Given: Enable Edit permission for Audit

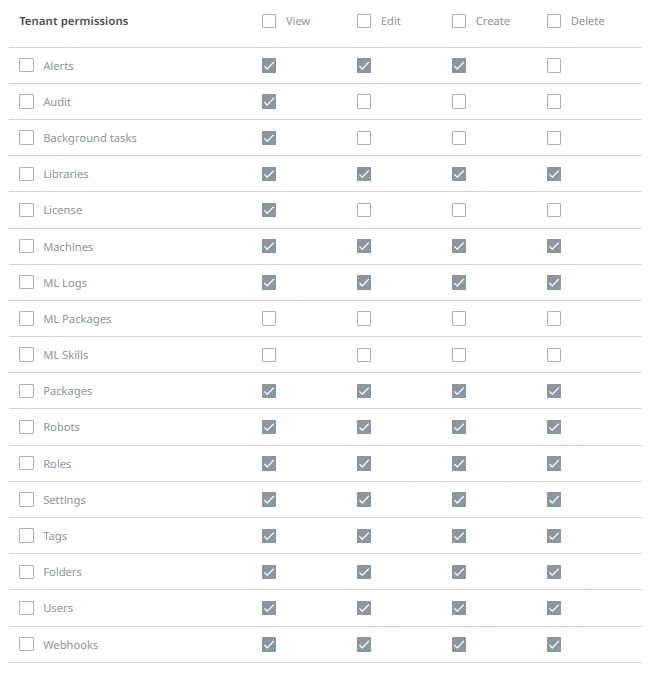Looking at the screenshot, I should click(364, 102).
